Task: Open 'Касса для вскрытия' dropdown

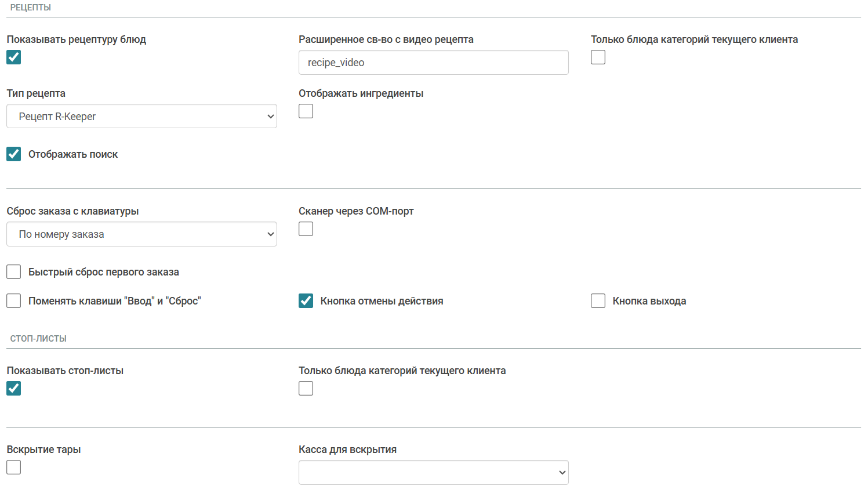Action: coord(433,473)
